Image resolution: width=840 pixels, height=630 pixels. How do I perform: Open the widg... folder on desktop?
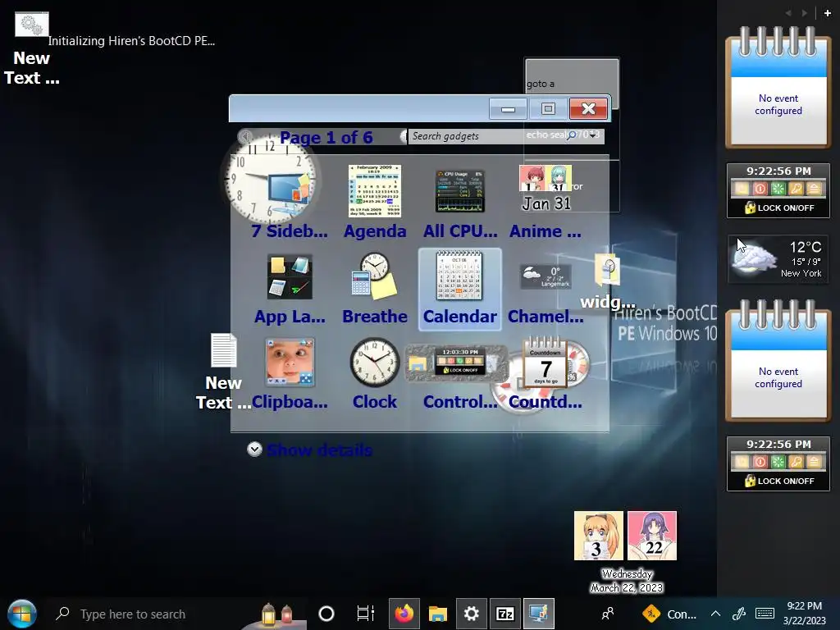(608, 282)
